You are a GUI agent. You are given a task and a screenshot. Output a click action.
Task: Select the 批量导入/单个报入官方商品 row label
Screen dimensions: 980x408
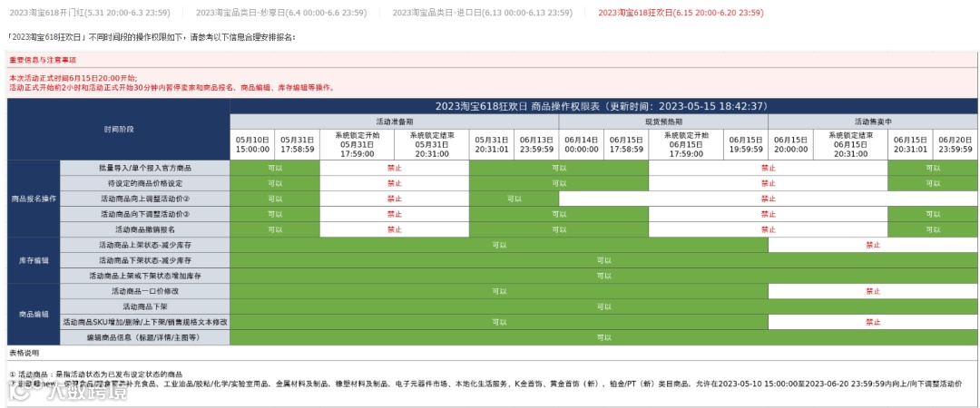(145, 168)
